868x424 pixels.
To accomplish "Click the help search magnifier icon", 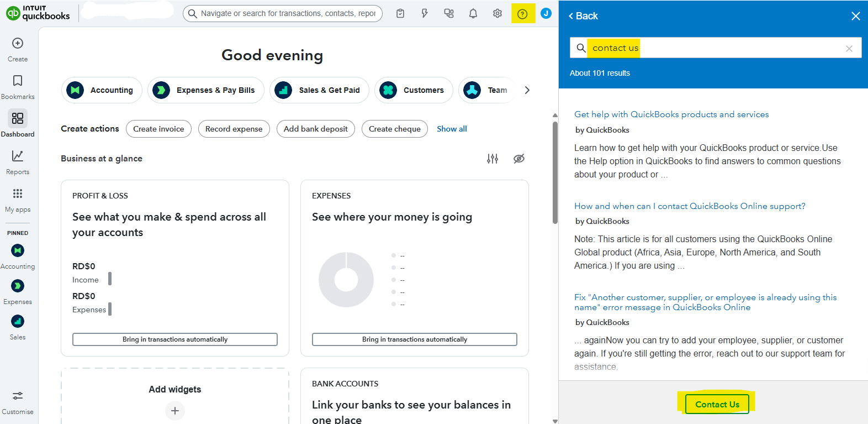I will 581,48.
